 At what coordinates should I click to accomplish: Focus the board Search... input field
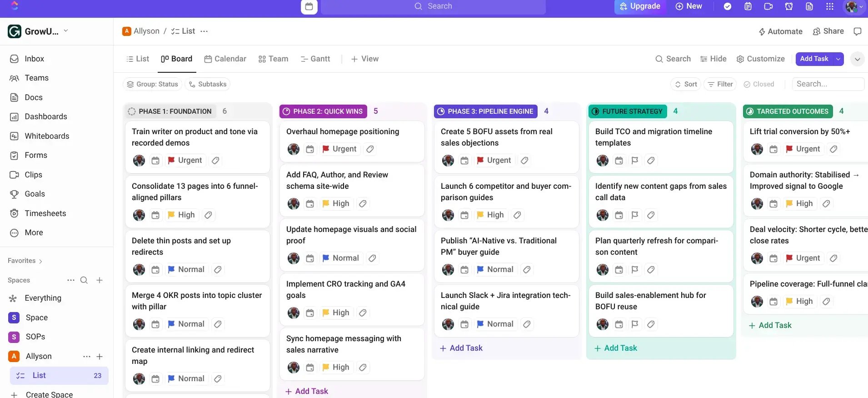(828, 84)
